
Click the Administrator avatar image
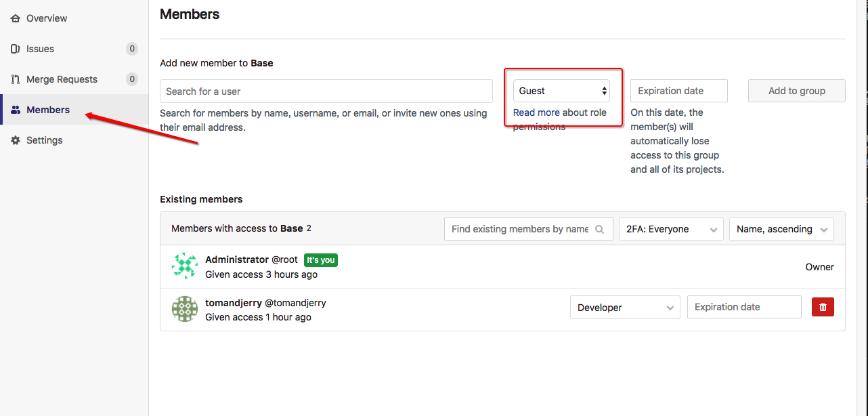point(185,266)
